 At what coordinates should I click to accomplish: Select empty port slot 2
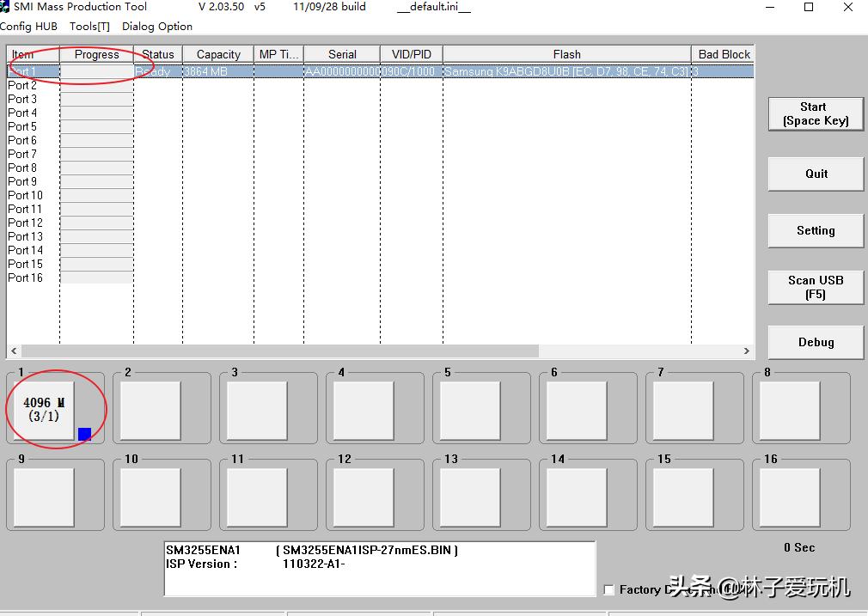click(150, 410)
